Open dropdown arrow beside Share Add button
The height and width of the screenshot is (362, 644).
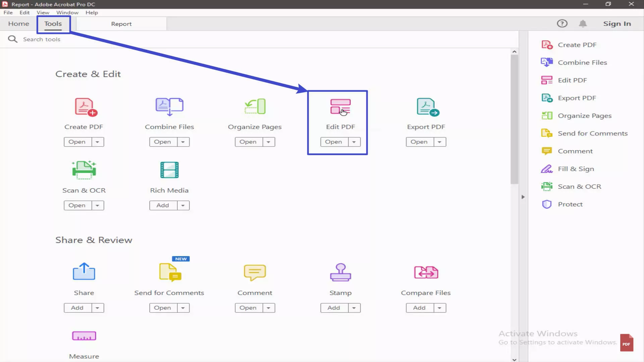pos(97,308)
